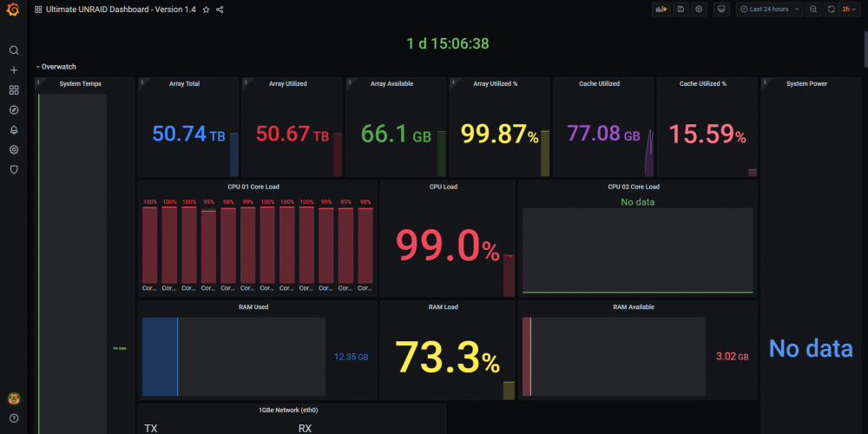
Task: Click the 73.3% RAM Load value
Action: 447,356
